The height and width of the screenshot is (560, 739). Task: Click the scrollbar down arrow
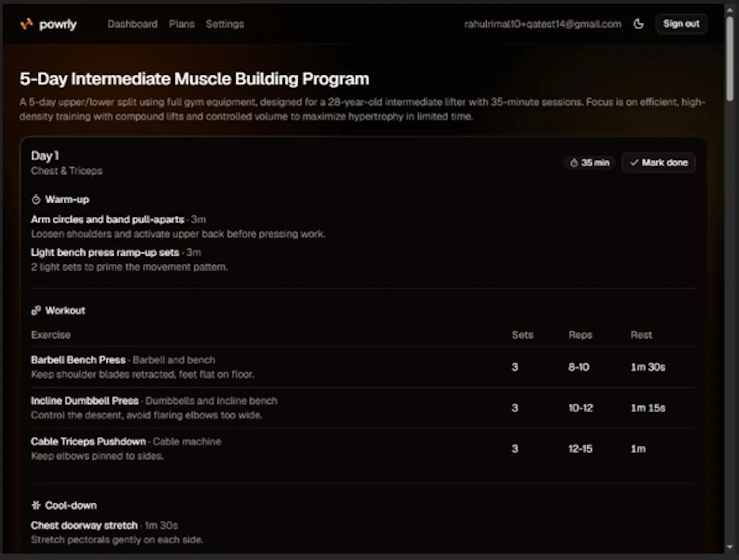(x=730, y=547)
